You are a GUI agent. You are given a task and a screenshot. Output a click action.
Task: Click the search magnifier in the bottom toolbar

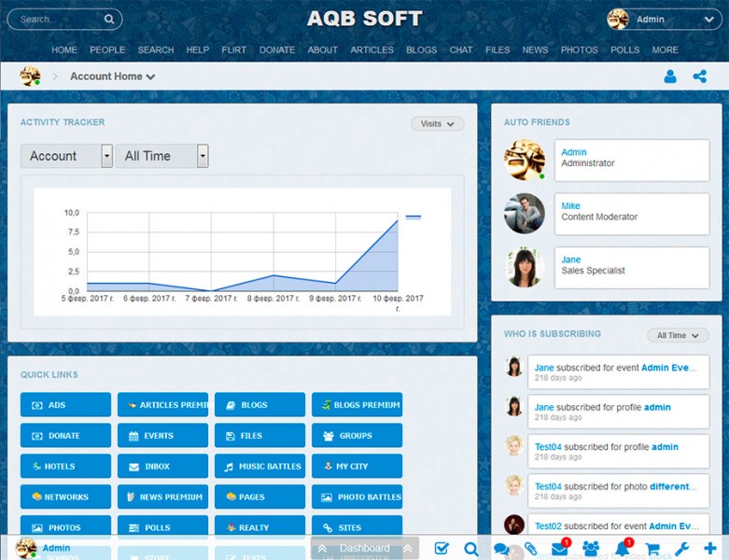pyautogui.click(x=471, y=549)
